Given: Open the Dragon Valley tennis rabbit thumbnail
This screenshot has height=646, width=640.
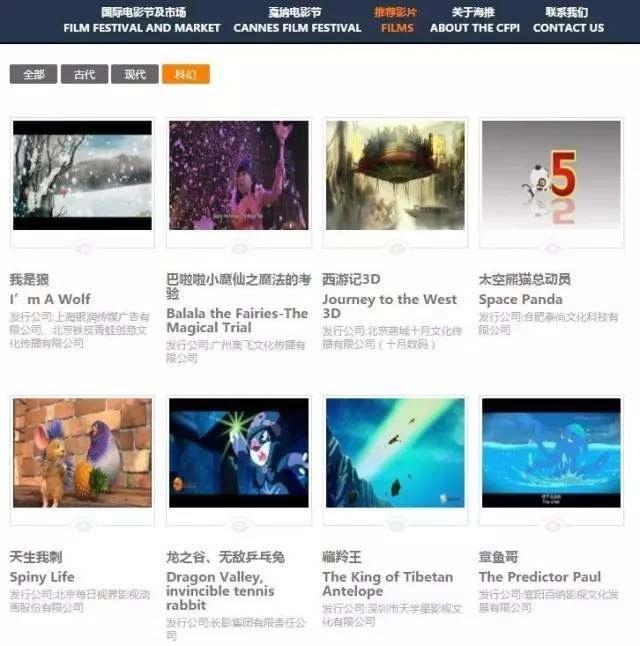Looking at the screenshot, I should (x=238, y=453).
